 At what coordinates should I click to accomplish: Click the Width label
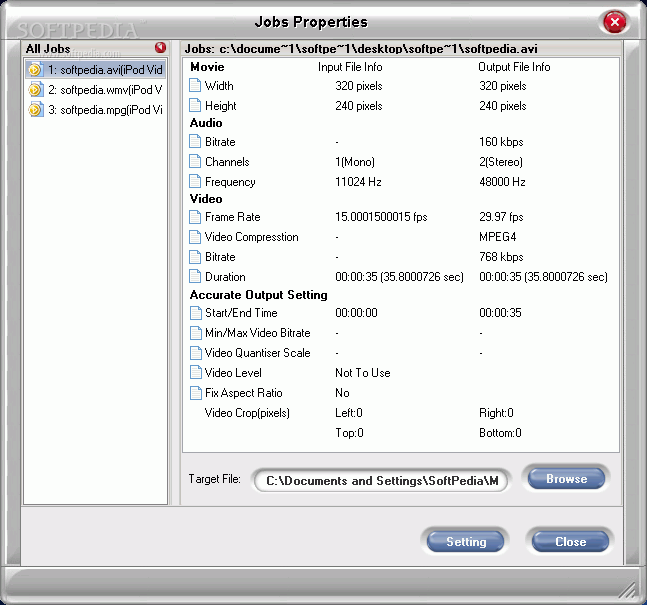219,86
